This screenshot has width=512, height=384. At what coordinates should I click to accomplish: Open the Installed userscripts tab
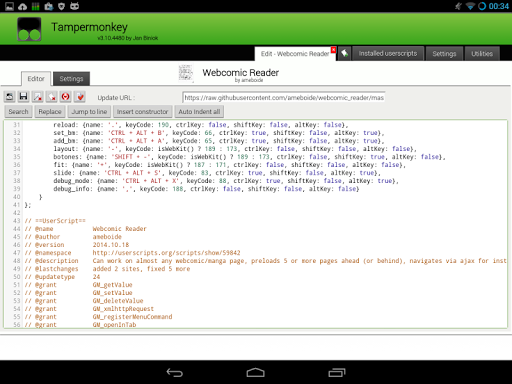tap(388, 54)
